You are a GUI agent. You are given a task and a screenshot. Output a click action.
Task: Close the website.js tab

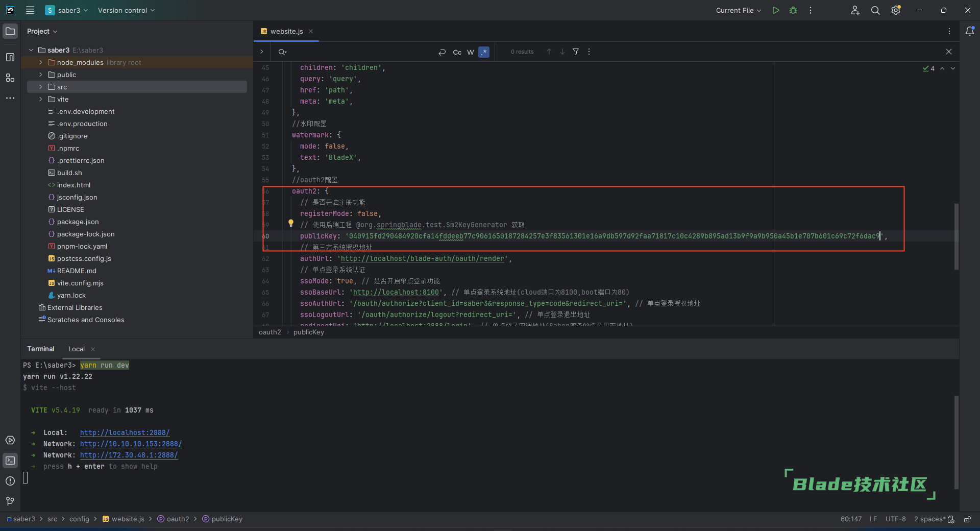coord(311,31)
